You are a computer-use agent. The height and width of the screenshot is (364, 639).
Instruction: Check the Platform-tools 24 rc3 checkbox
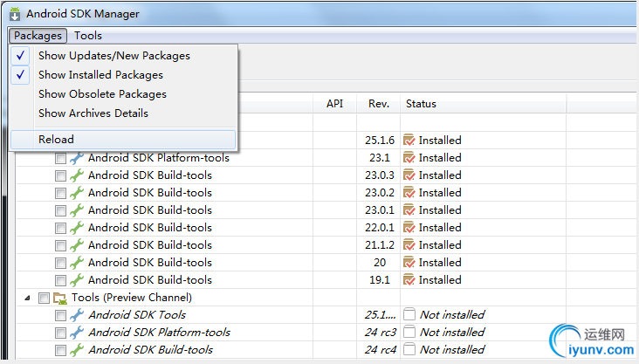click(60, 333)
